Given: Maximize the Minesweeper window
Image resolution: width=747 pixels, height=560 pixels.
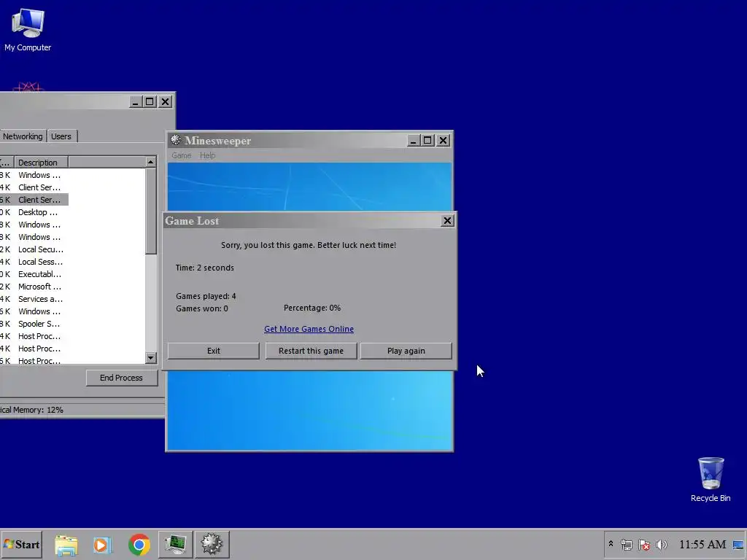Looking at the screenshot, I should 427,141.
